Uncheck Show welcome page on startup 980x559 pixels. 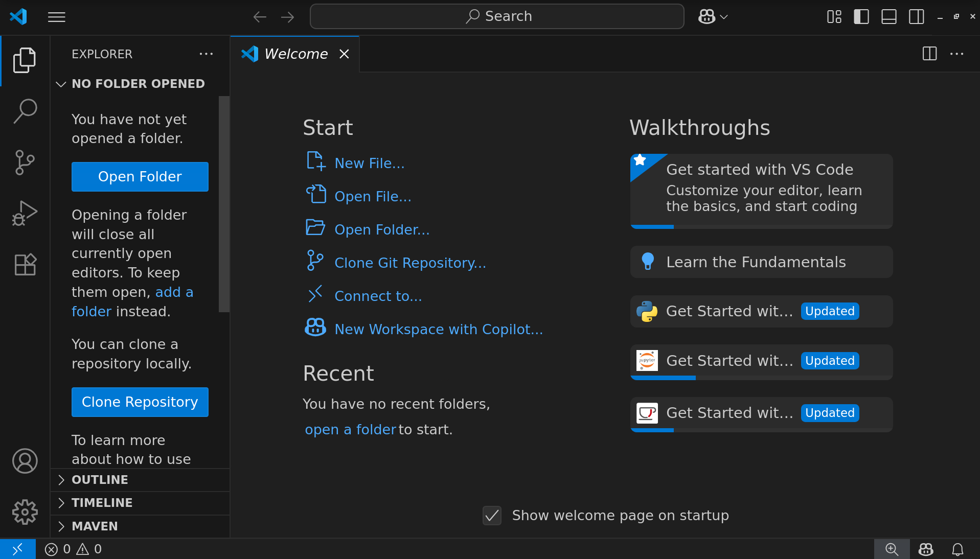(x=492, y=516)
